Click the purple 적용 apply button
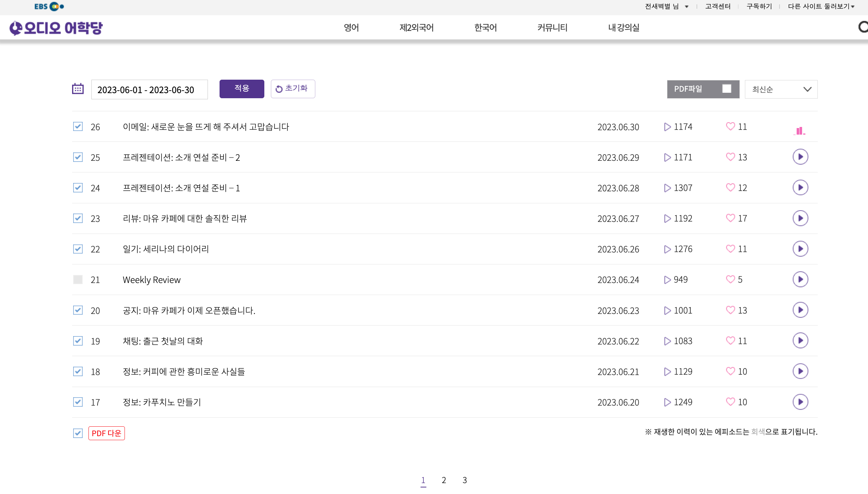Screen dimensions: 868x494 (x=241, y=89)
